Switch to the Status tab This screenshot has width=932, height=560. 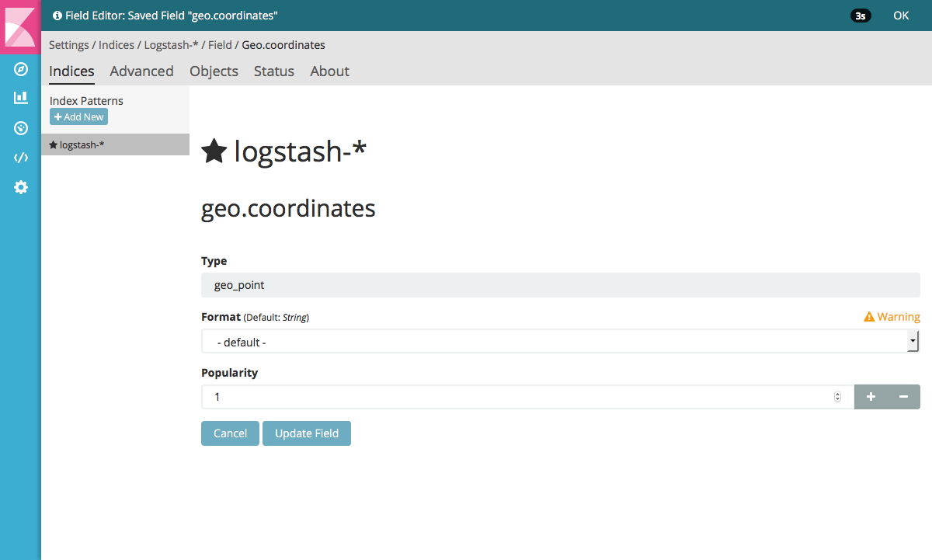coord(274,71)
